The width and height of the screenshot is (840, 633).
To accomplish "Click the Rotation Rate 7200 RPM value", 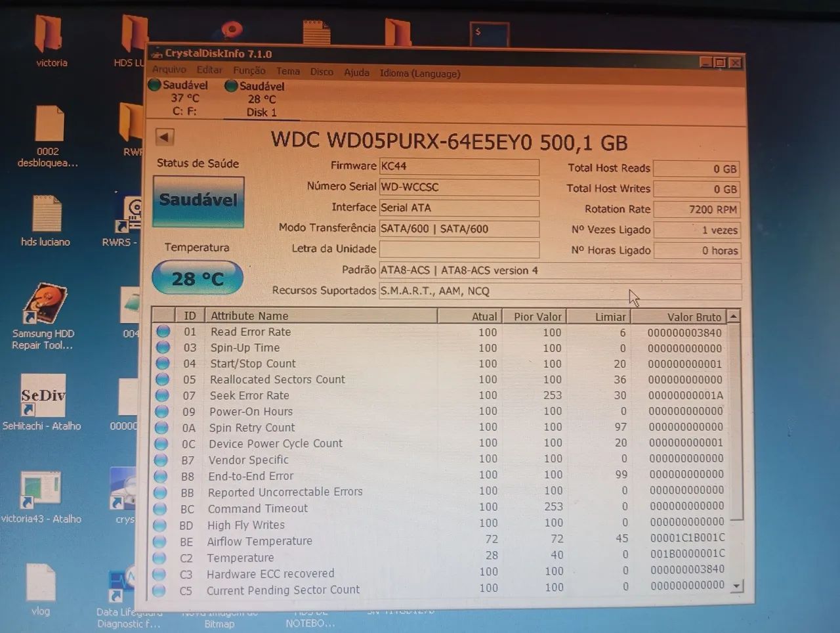I will pos(696,209).
